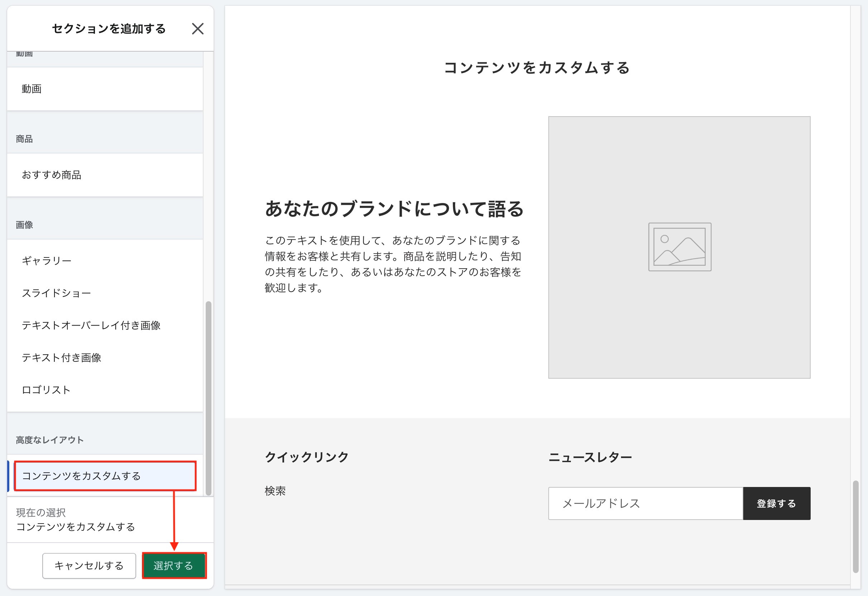Click the image placeholder icon in preview

click(x=680, y=247)
